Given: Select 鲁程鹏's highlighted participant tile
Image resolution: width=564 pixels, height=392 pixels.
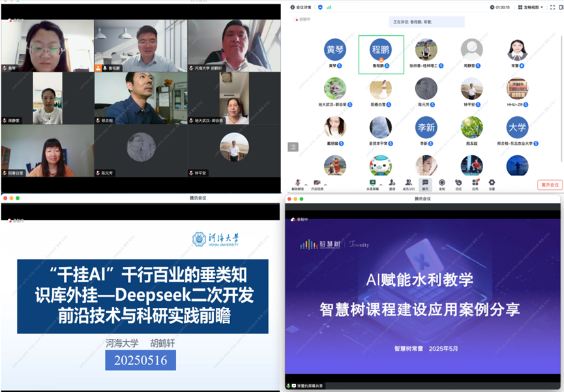Looking at the screenshot, I should pos(381,54).
